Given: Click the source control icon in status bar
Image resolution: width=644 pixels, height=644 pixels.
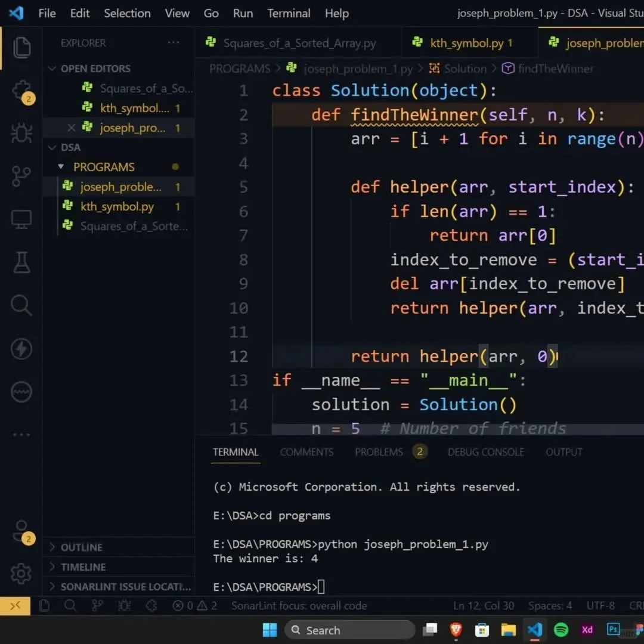Looking at the screenshot, I should click(x=97, y=606).
